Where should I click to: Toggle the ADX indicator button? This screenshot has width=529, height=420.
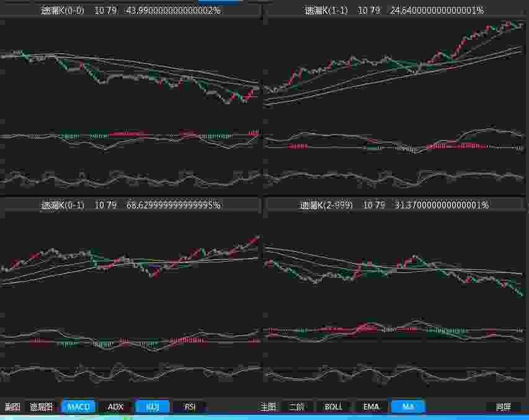click(x=115, y=407)
